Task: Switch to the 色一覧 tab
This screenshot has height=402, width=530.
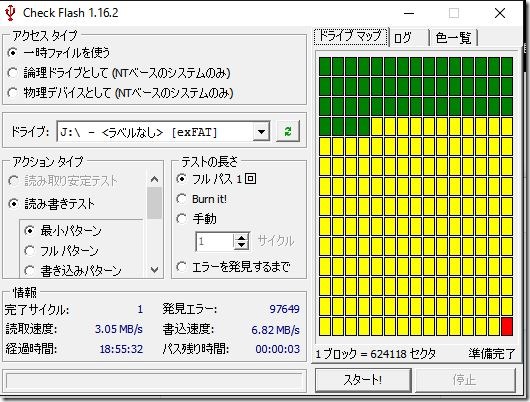Action: point(453,38)
